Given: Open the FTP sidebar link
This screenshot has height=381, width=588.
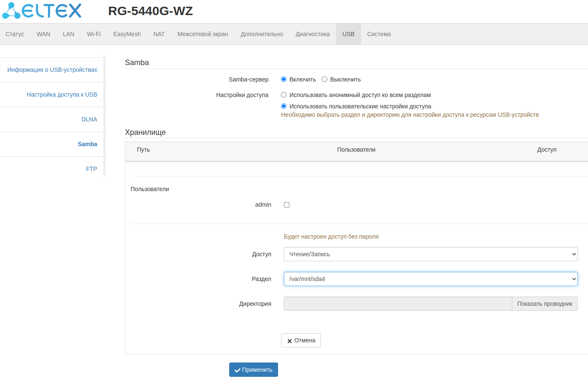Looking at the screenshot, I should [x=91, y=169].
